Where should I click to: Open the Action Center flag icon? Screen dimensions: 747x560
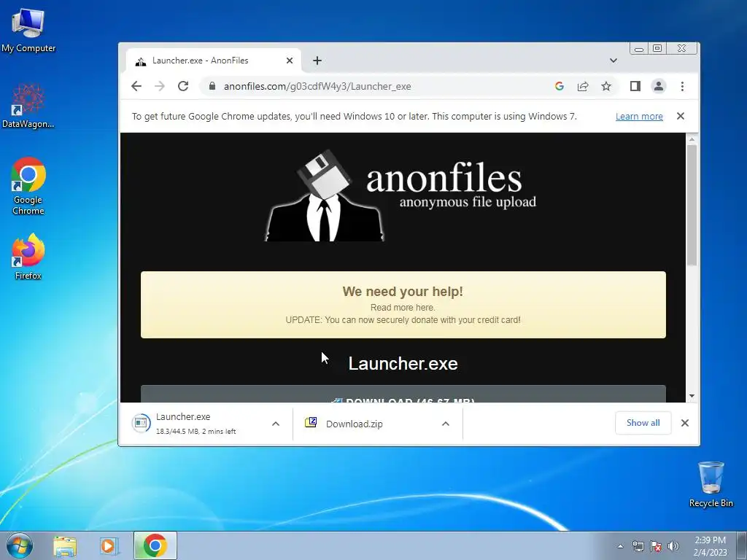click(656, 546)
